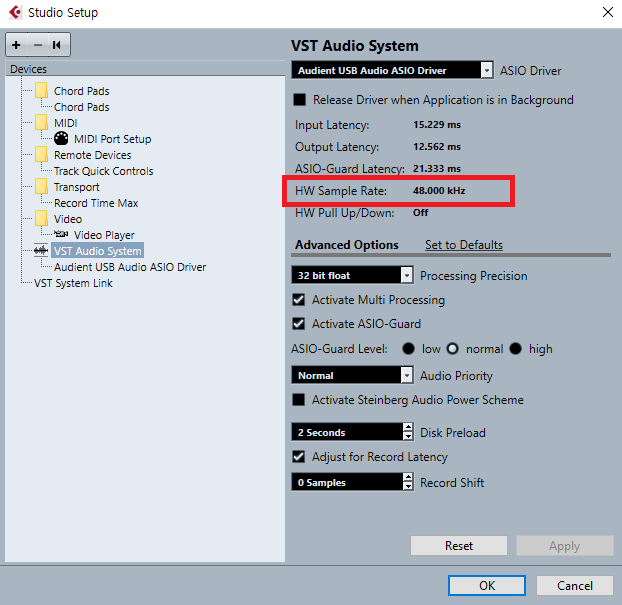
Task: Click the 12.562 ms output latency value
Action: [x=437, y=146]
